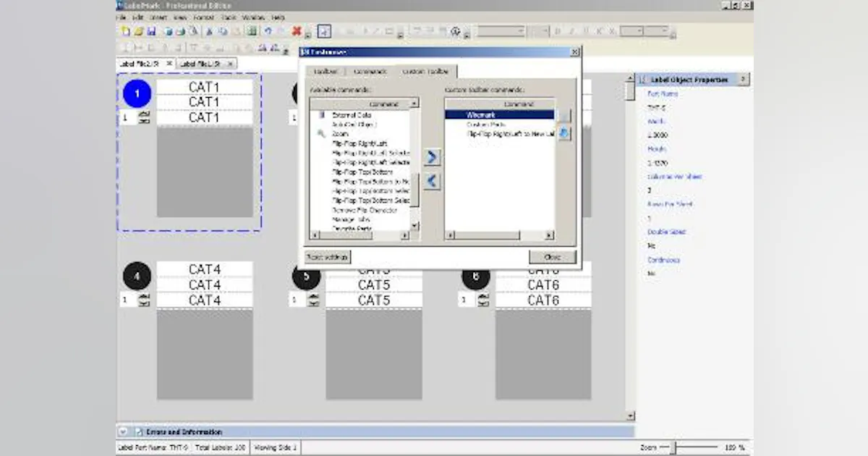Click Available commands vertical scrollbar down arrow

[414, 226]
